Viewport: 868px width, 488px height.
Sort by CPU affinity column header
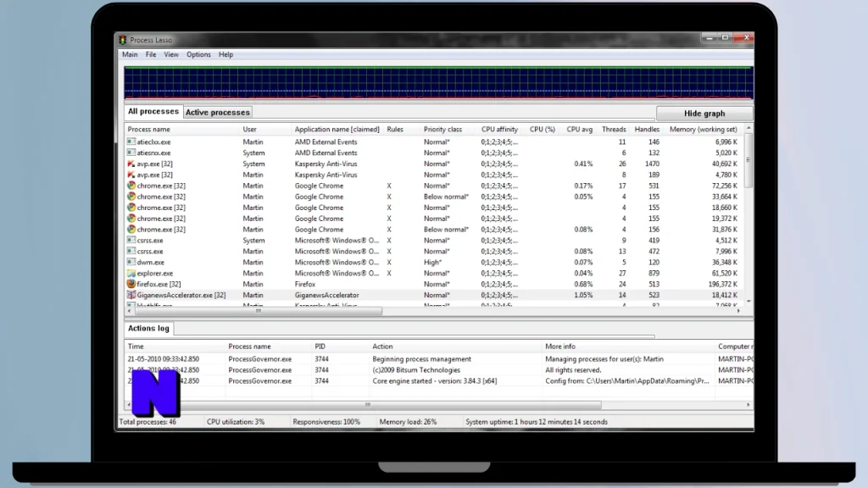coord(499,130)
